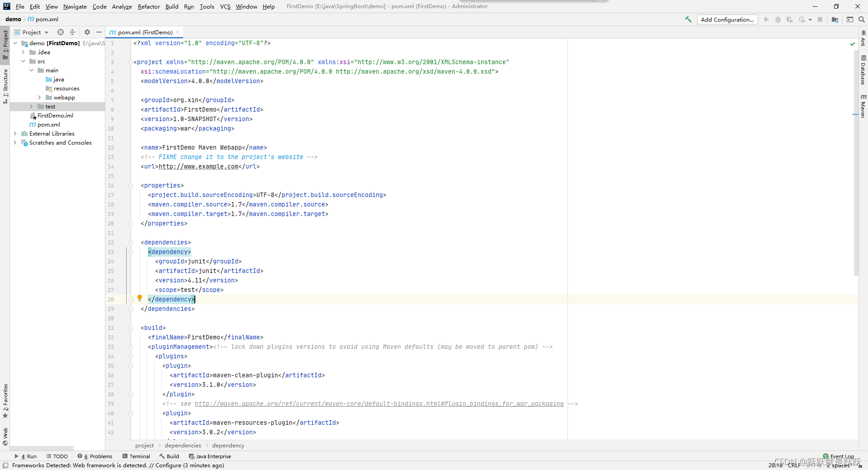The image size is (868, 470).
Task: Click the Add Configuration button
Action: 727,19
